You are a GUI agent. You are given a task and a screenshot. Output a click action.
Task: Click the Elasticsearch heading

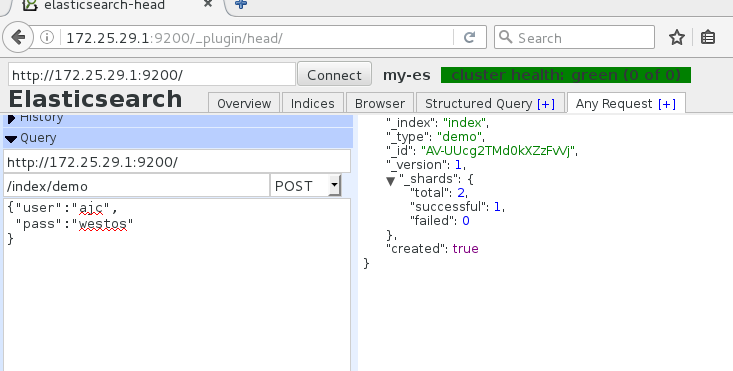tap(95, 99)
